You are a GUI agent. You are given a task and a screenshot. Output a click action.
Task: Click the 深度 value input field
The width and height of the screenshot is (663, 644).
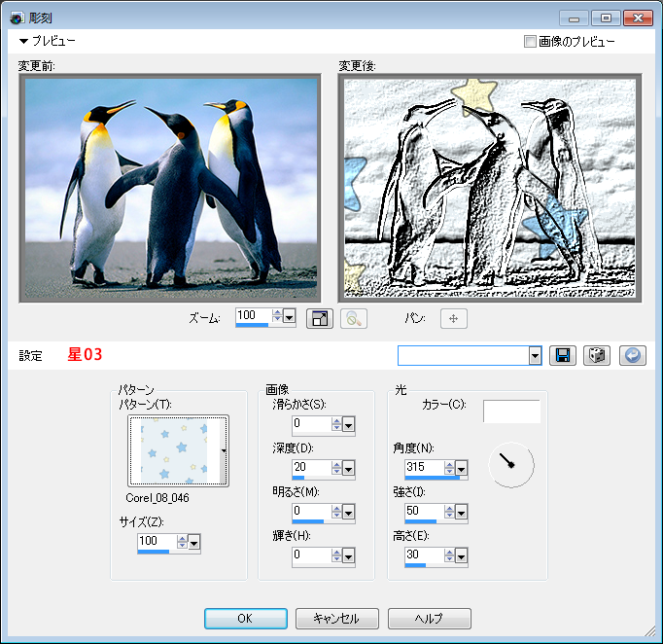point(310,467)
